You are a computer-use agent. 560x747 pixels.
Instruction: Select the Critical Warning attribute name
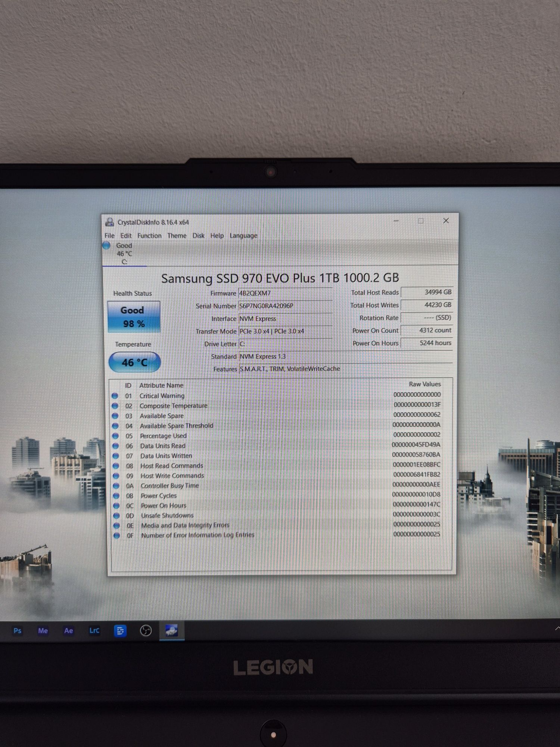pyautogui.click(x=162, y=396)
